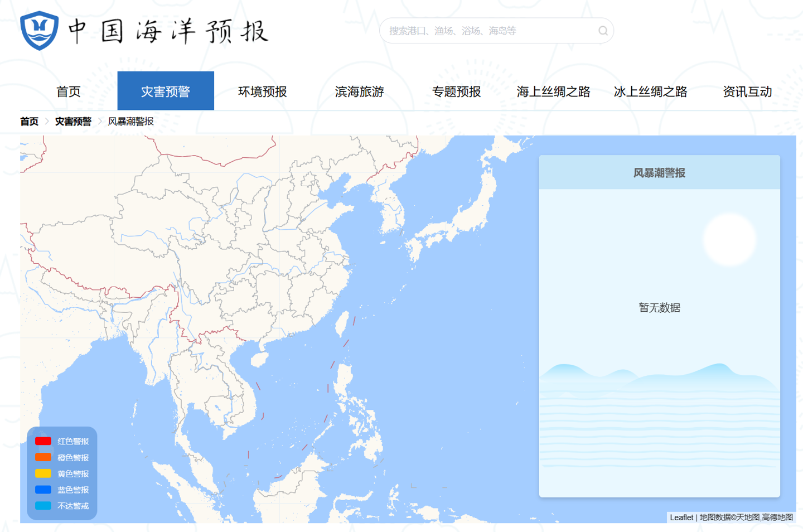Open the 资讯互动 section
This screenshot has height=532, width=803.
pyautogui.click(x=747, y=91)
